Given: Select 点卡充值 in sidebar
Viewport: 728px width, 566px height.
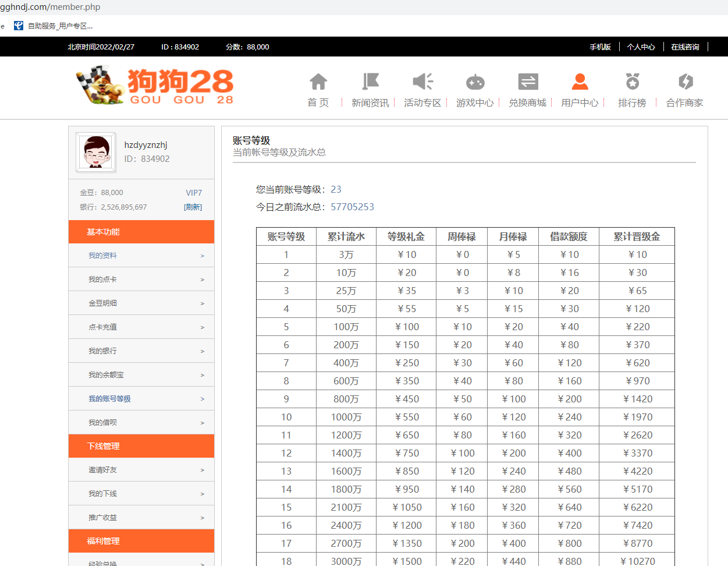Looking at the screenshot, I should point(102,327).
